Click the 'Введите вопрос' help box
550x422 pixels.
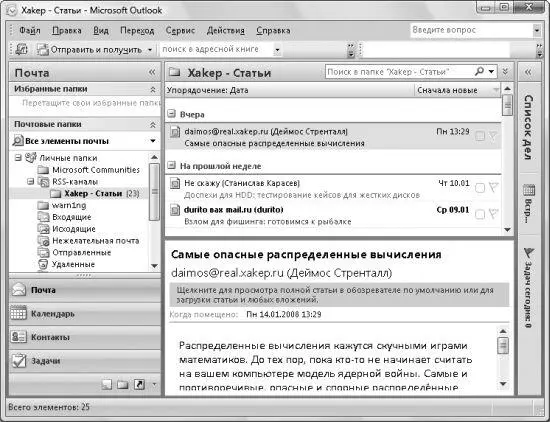coord(471,30)
